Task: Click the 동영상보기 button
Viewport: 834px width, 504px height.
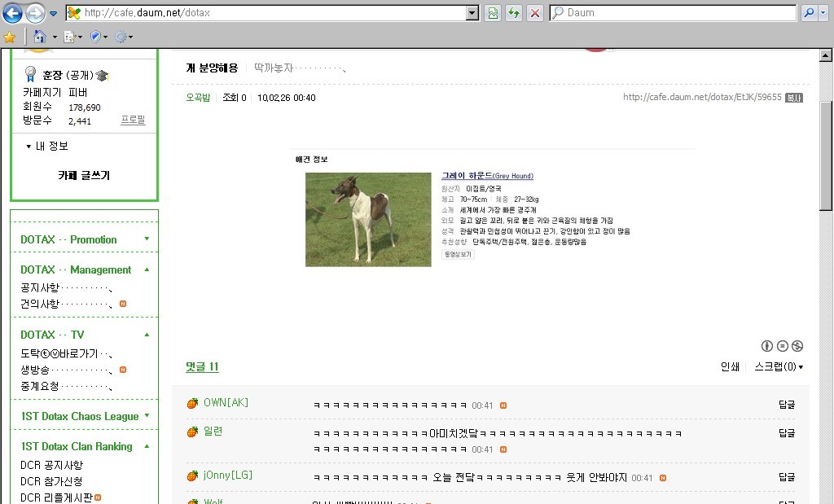Action: click(x=458, y=254)
